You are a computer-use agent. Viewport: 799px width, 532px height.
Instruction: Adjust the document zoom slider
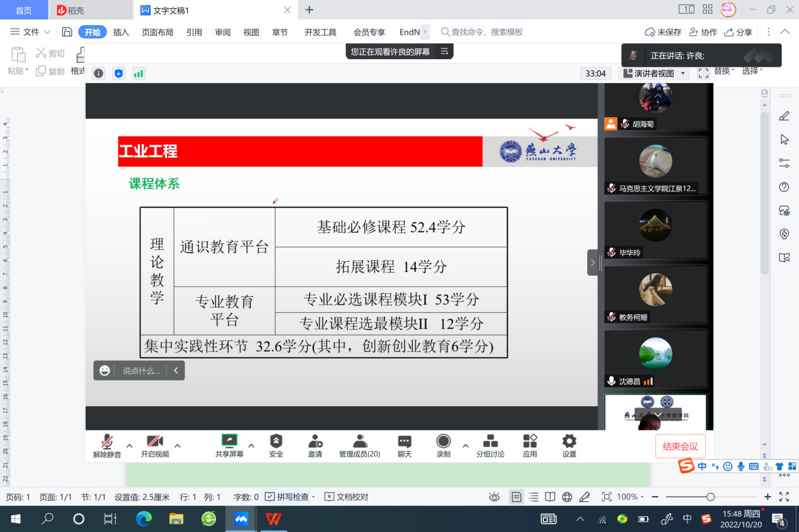click(x=710, y=497)
